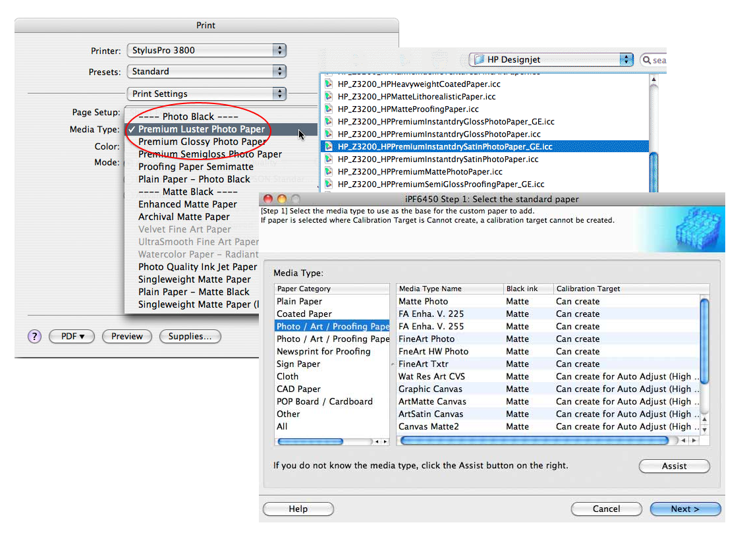Open the Print dialog help question mark
The height and width of the screenshot is (560, 747).
34,337
